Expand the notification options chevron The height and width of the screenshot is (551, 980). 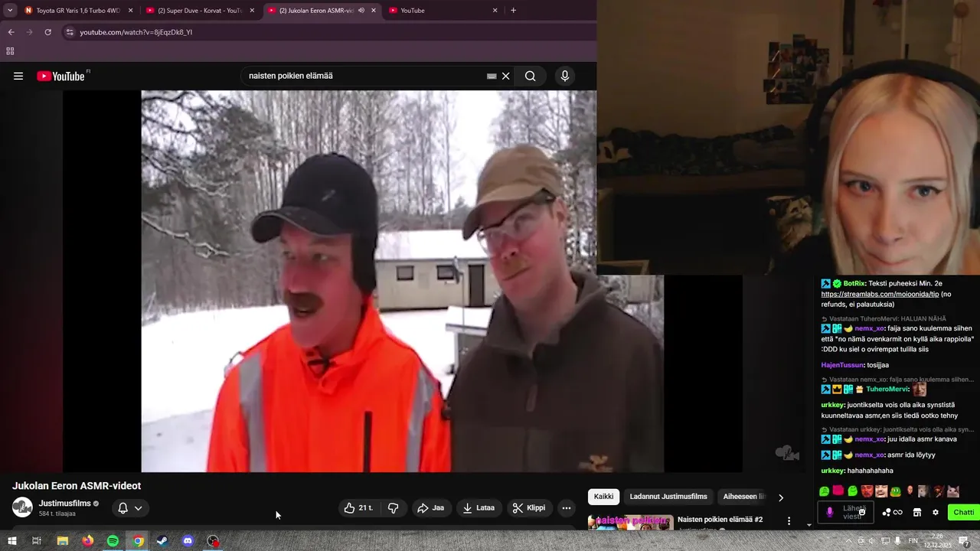138,508
